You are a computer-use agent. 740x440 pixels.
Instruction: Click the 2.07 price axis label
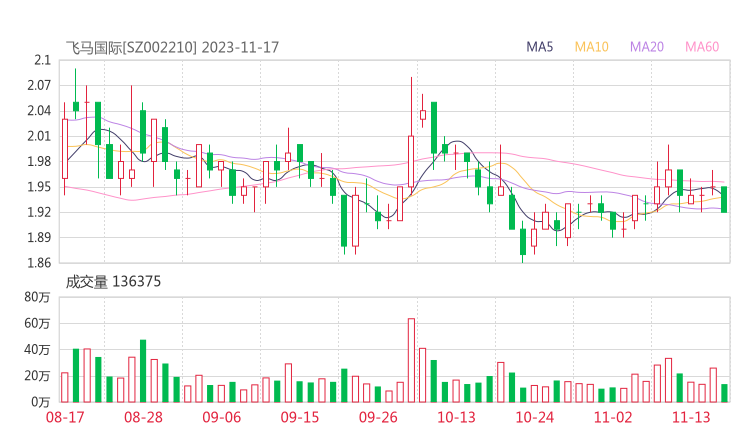tap(39, 85)
